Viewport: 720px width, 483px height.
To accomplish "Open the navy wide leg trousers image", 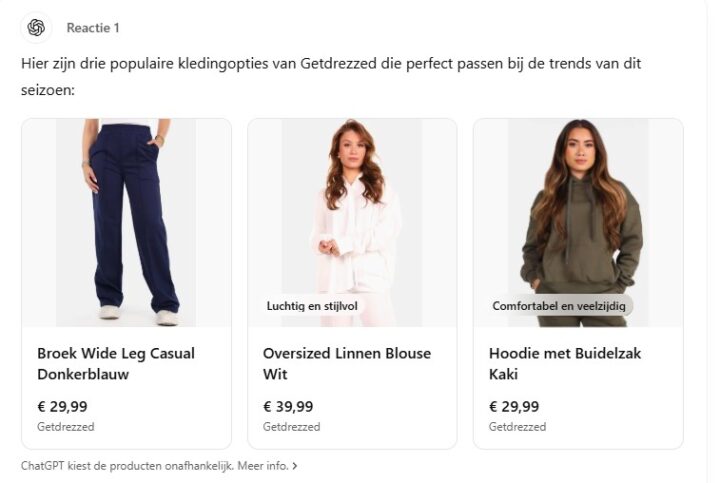I will [126, 223].
